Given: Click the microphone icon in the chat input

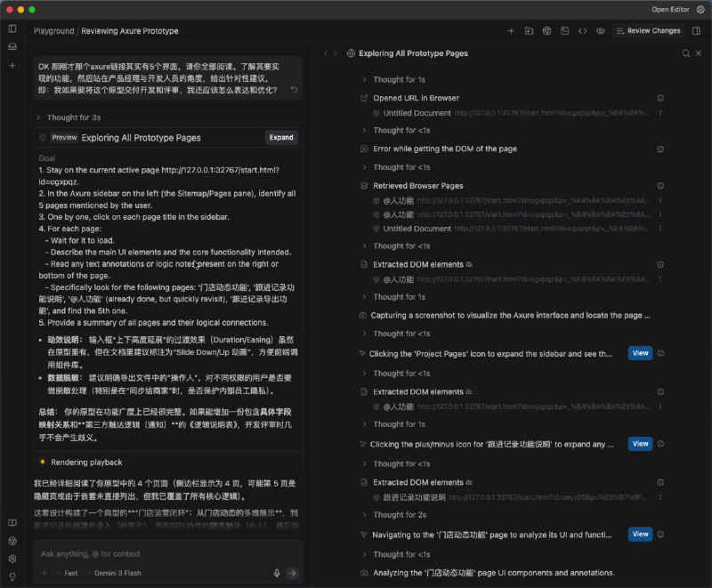Looking at the screenshot, I should click(x=276, y=573).
